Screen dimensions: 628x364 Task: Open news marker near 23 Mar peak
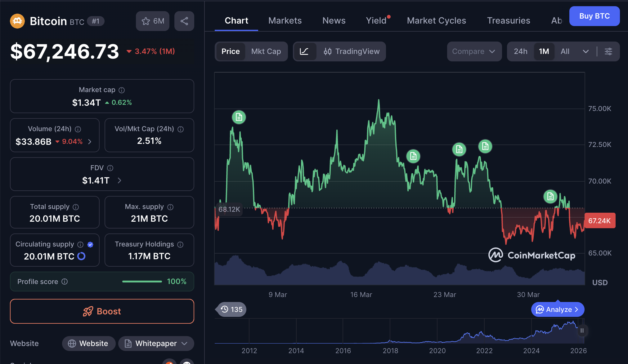(x=459, y=149)
